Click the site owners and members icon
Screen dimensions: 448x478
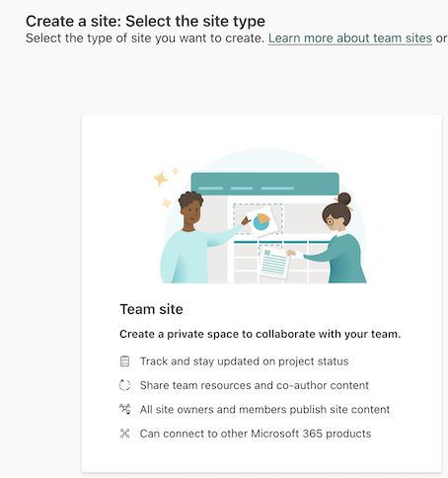coord(124,409)
